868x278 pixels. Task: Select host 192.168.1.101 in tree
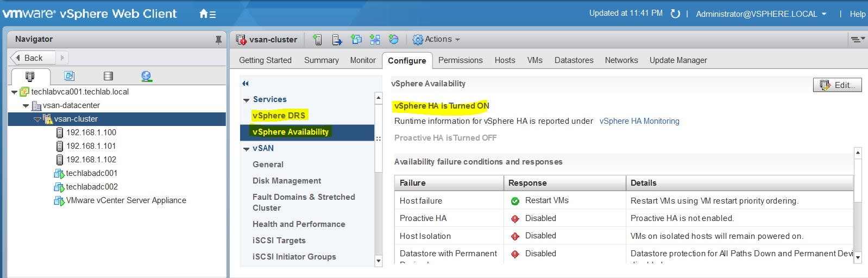click(x=91, y=146)
